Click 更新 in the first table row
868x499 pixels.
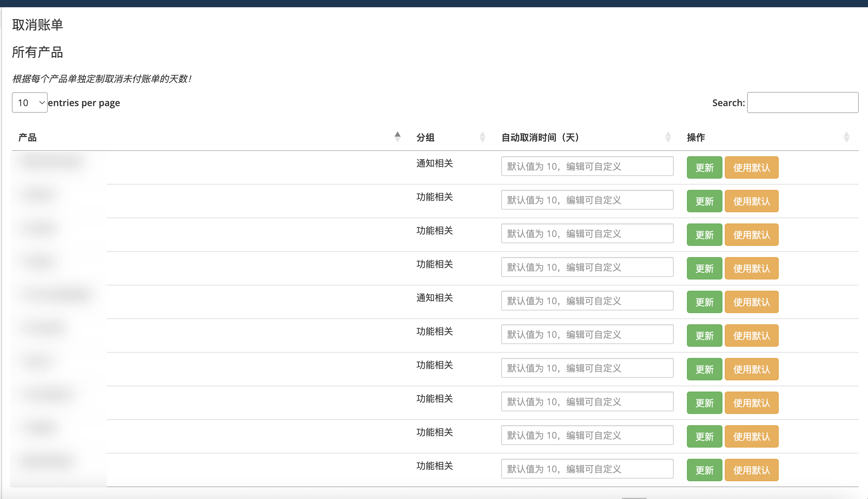pos(704,167)
